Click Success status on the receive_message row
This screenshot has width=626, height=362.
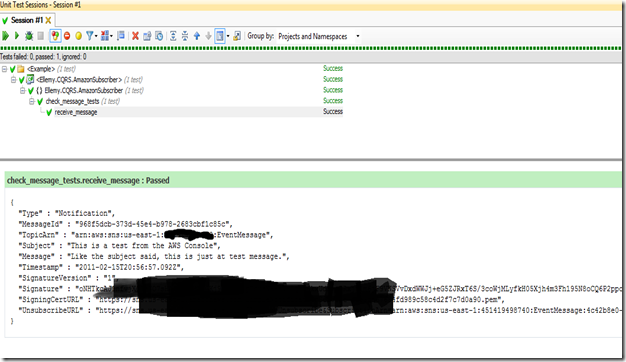333,112
